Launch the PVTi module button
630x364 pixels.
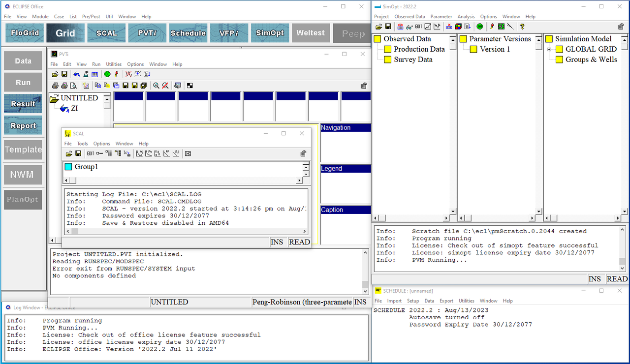[147, 33]
